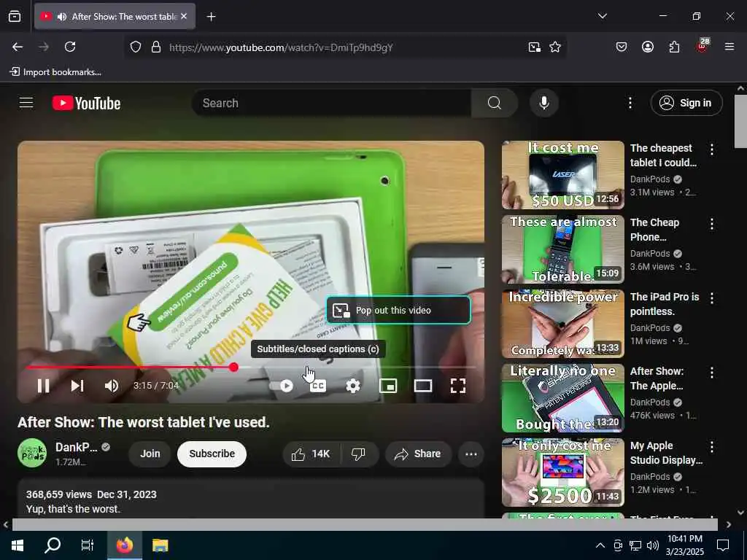Viewport: 747px width, 560px height.
Task: Like the video with 14K likes
Action: tap(311, 454)
